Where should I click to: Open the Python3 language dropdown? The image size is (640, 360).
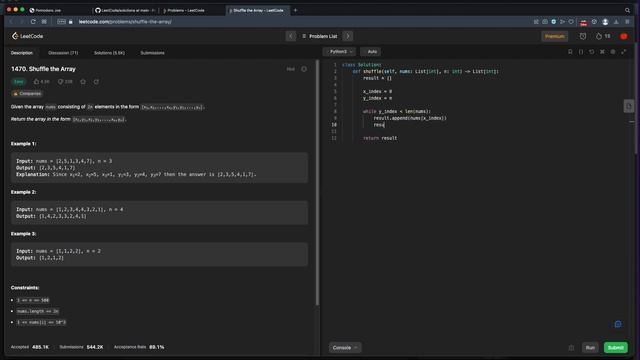[340, 51]
